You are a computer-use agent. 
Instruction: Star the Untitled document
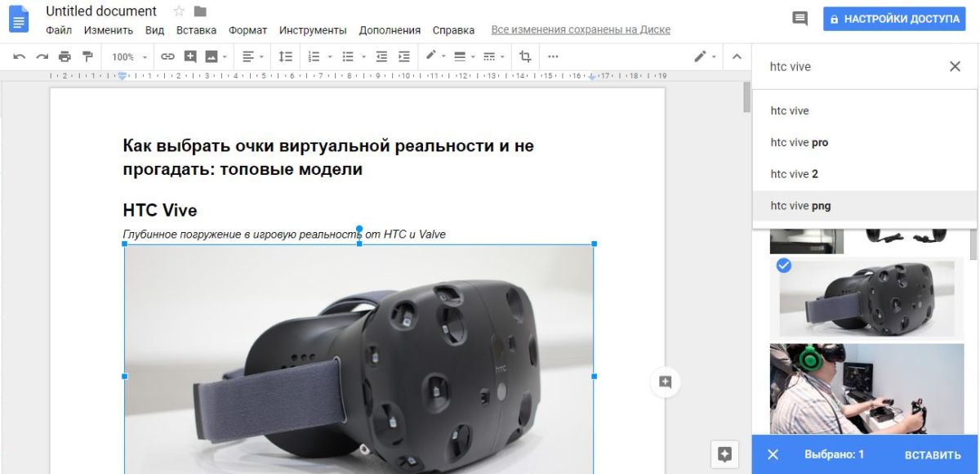179,11
